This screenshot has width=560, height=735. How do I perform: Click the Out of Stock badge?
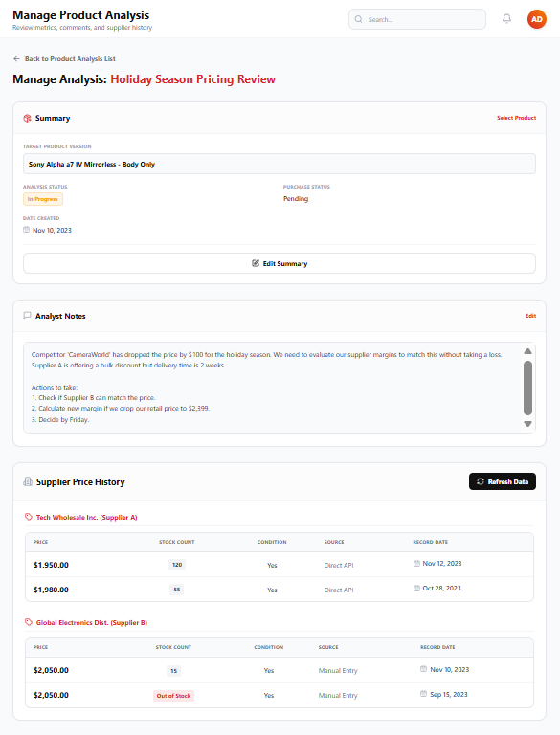[x=173, y=695]
